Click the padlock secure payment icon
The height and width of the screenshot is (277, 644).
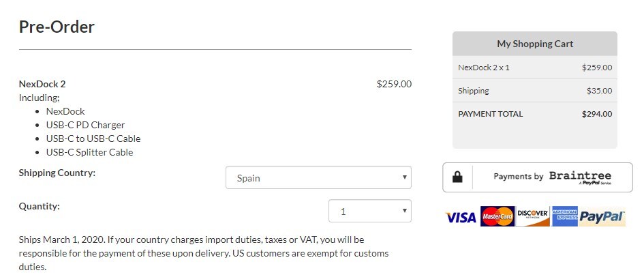pos(457,177)
